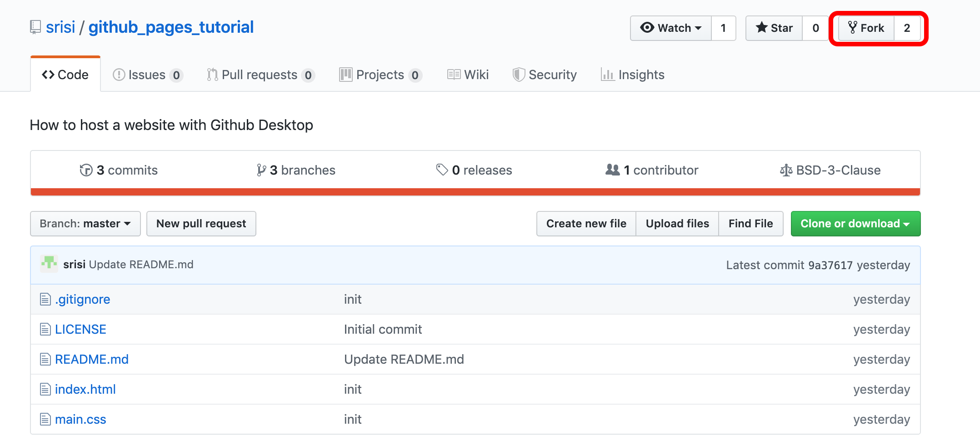Open the .gitignore file
The width and height of the screenshot is (980, 441).
(83, 299)
